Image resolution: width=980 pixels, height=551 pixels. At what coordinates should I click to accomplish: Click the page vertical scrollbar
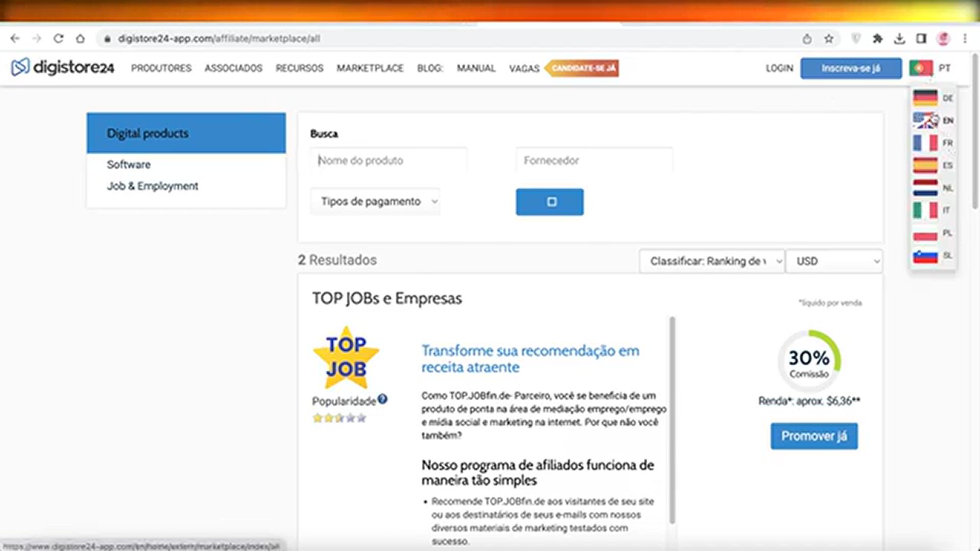[975, 130]
